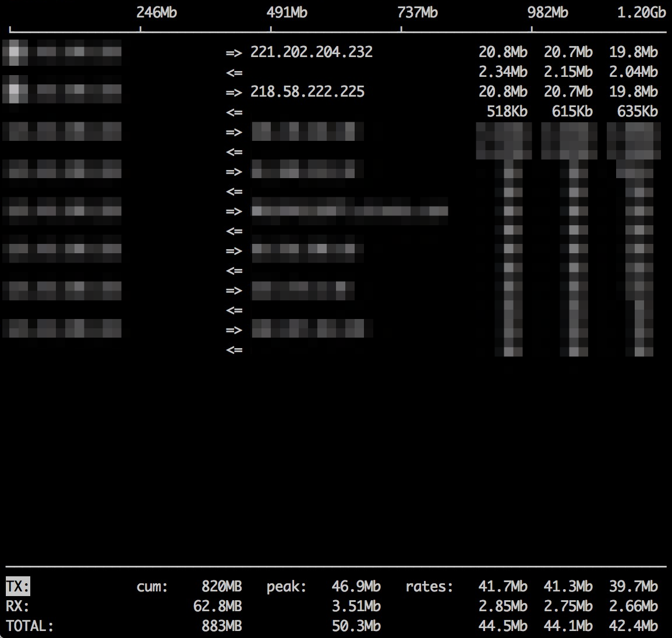The height and width of the screenshot is (638, 672).
Task: Select the IP address 218.58.222.225
Action: tap(307, 92)
